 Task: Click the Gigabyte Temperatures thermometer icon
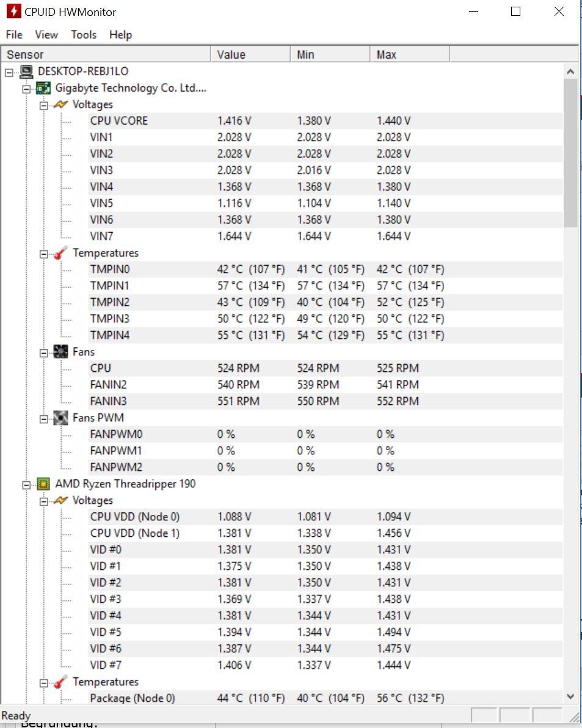click(x=61, y=253)
